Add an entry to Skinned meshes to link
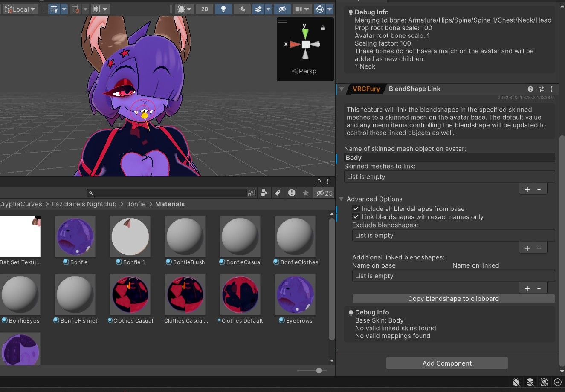565x392 pixels. [x=527, y=189]
